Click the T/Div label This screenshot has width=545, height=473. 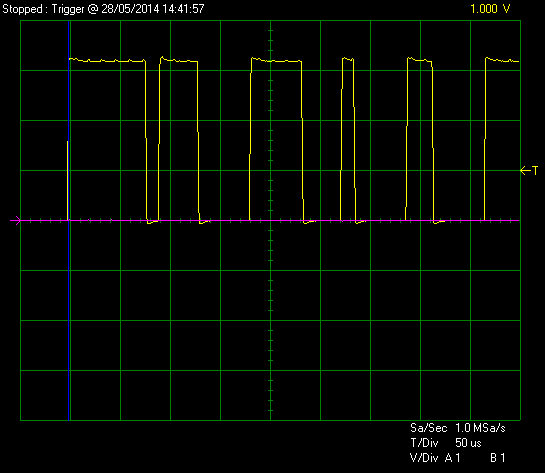point(424,443)
